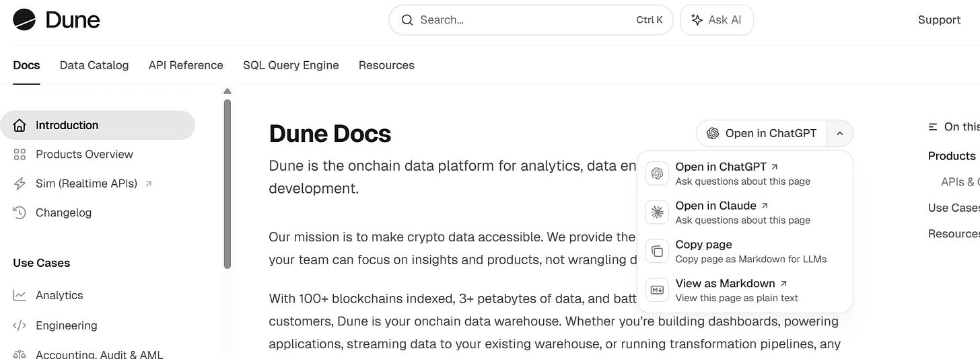Click the Claude starburst icon

656,212
